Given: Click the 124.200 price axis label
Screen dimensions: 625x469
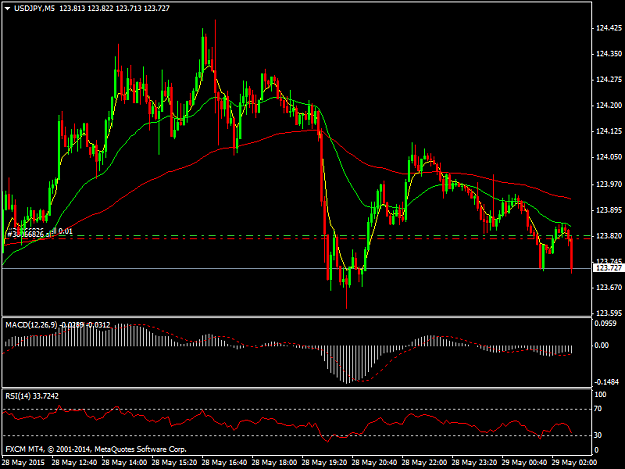Looking at the screenshot, I should [x=609, y=106].
